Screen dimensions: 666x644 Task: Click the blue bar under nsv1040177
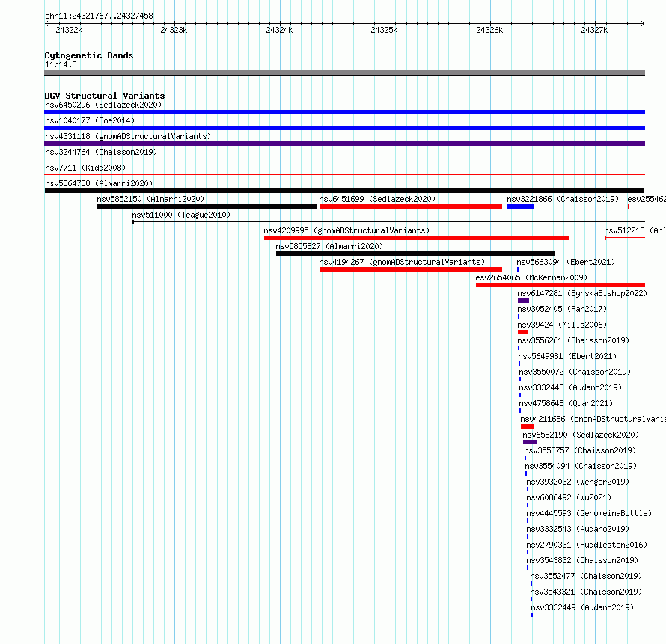344,128
